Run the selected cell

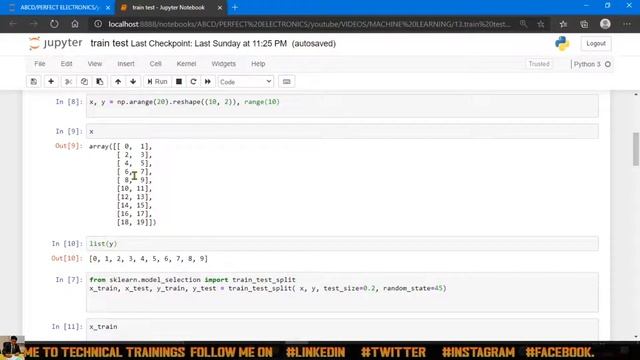(x=158, y=82)
